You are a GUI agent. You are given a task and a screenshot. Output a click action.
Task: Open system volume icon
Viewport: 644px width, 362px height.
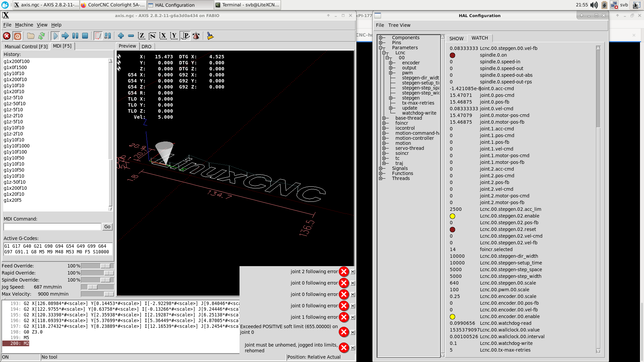point(594,5)
